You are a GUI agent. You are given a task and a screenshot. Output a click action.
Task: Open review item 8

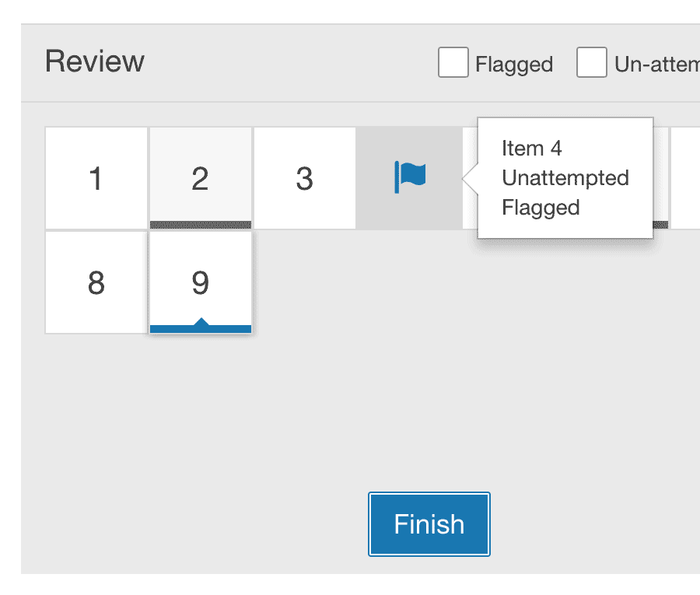[96, 282]
